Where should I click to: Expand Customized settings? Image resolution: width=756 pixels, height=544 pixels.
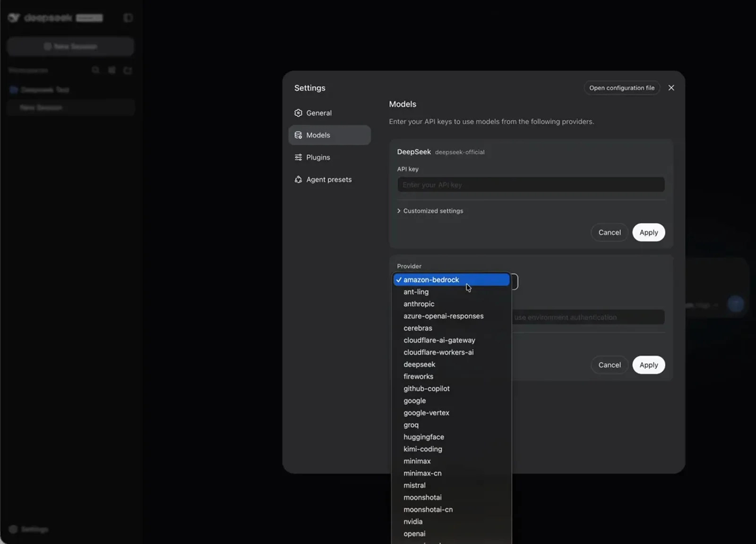[430, 211]
